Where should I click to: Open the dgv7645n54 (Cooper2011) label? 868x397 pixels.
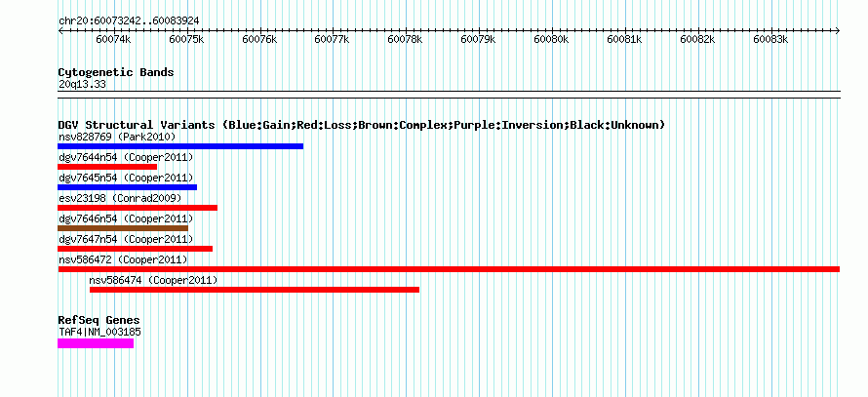pyautogui.click(x=126, y=178)
